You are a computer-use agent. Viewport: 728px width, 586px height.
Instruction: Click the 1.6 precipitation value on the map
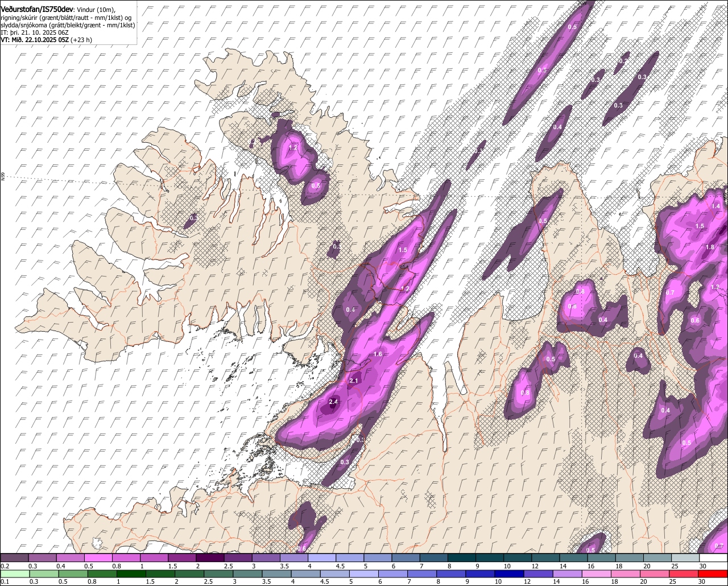click(378, 354)
